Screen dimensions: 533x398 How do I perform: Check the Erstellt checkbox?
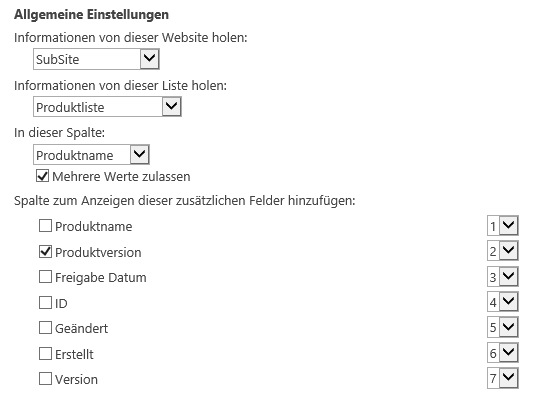click(x=45, y=353)
